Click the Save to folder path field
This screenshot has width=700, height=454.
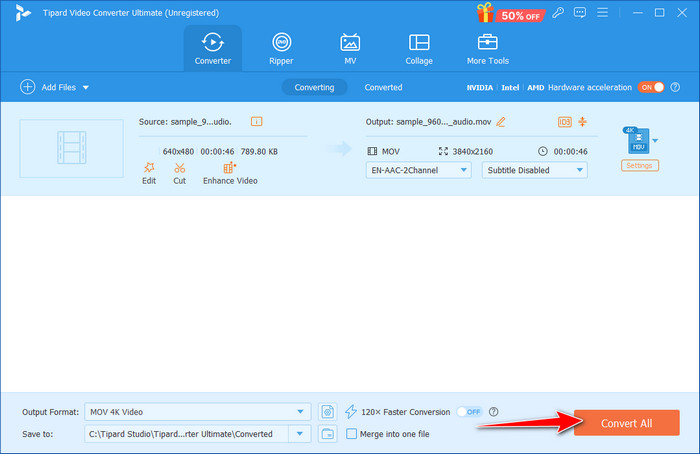click(187, 434)
